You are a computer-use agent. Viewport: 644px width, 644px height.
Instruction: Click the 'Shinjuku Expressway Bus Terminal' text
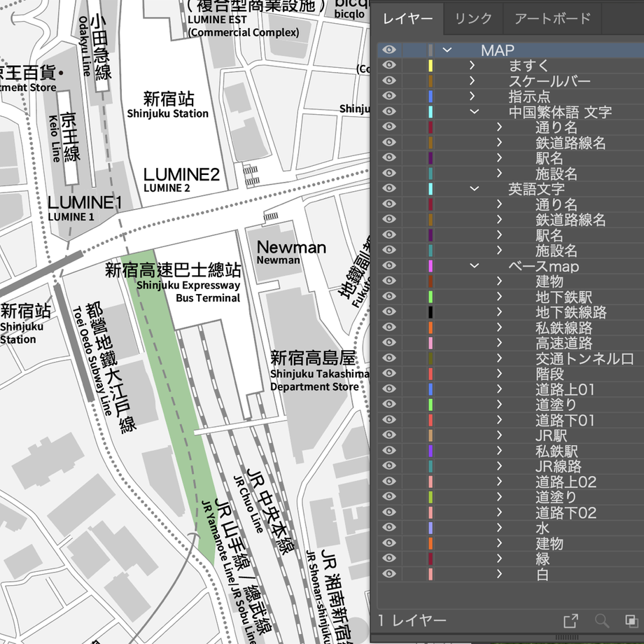click(x=188, y=291)
